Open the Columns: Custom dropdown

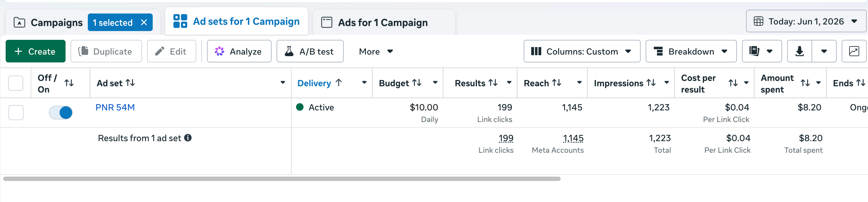[x=582, y=51]
